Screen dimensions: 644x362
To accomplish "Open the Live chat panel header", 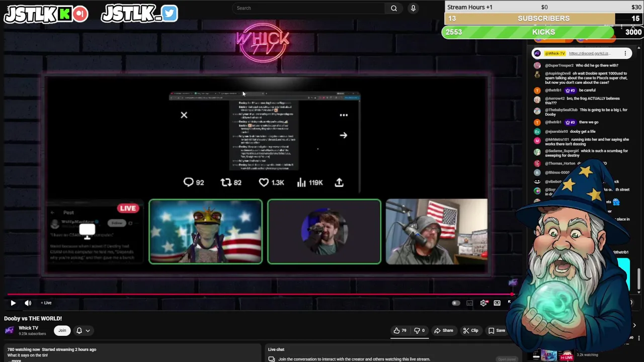I will pos(276,349).
